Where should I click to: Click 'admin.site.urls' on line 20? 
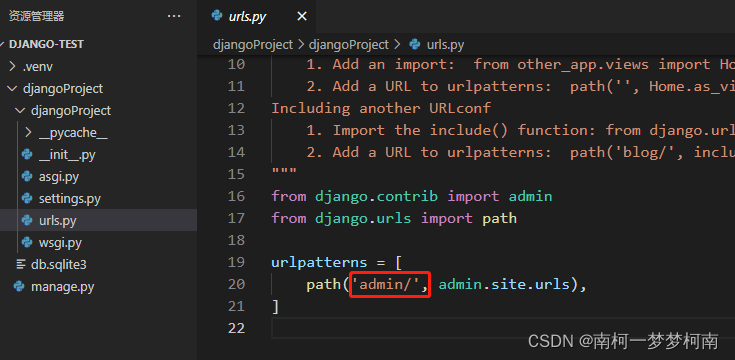click(504, 285)
